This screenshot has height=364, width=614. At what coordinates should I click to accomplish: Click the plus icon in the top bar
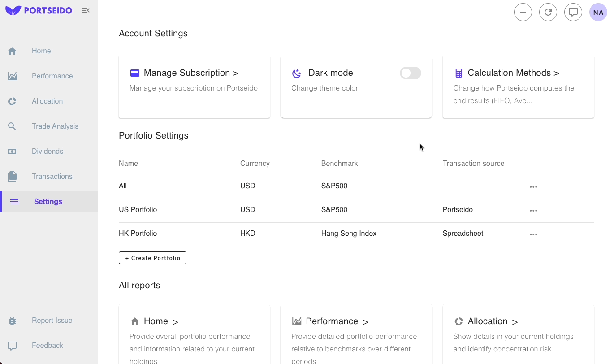click(x=523, y=12)
